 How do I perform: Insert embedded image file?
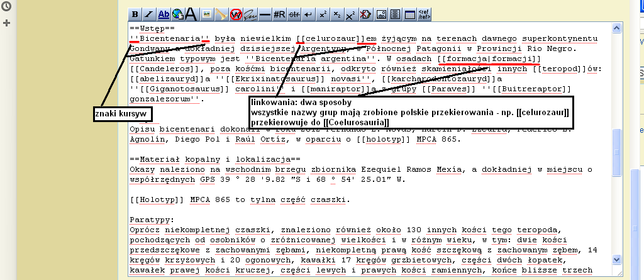[206, 14]
